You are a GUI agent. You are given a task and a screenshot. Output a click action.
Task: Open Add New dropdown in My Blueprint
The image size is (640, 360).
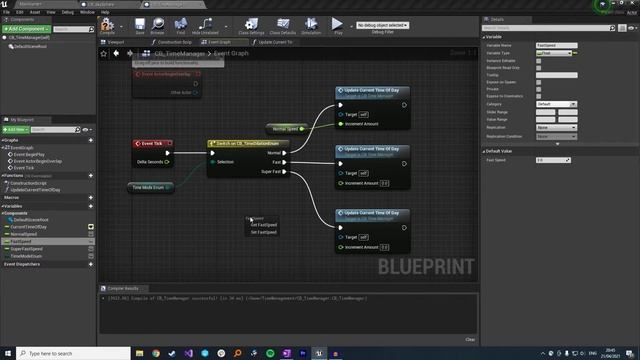point(16,130)
